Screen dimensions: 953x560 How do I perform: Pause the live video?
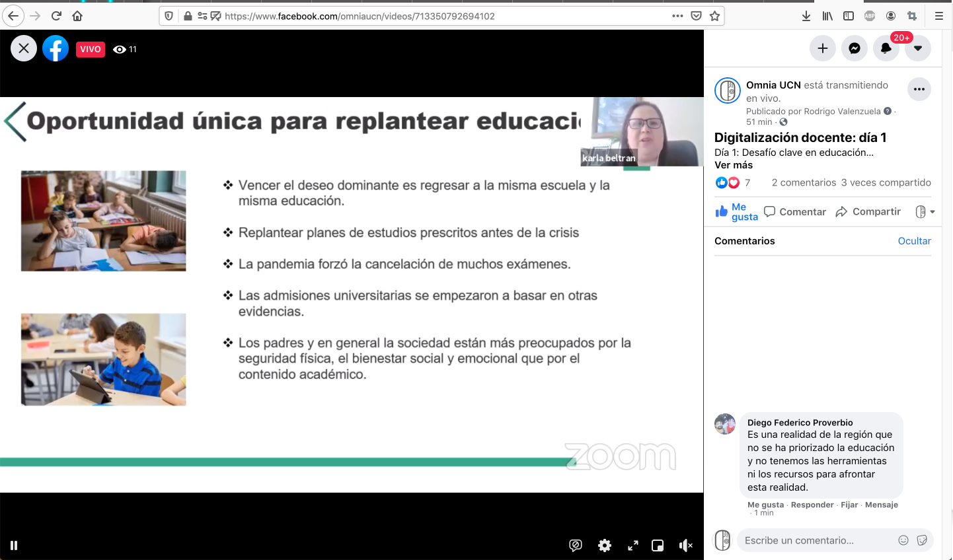[x=14, y=545]
